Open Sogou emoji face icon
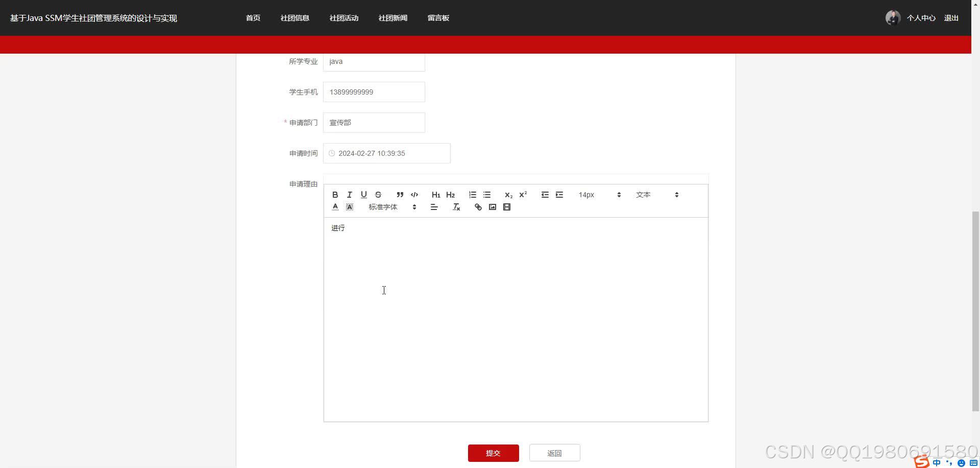The height and width of the screenshot is (468, 980). (961, 463)
